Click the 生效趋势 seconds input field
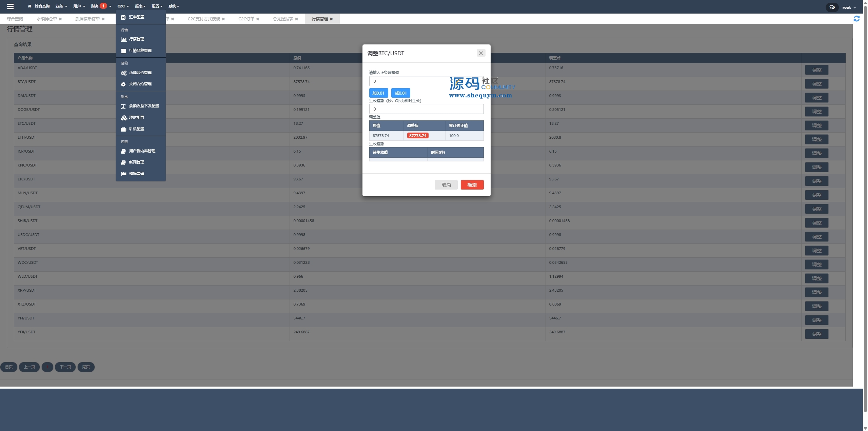 (x=426, y=109)
